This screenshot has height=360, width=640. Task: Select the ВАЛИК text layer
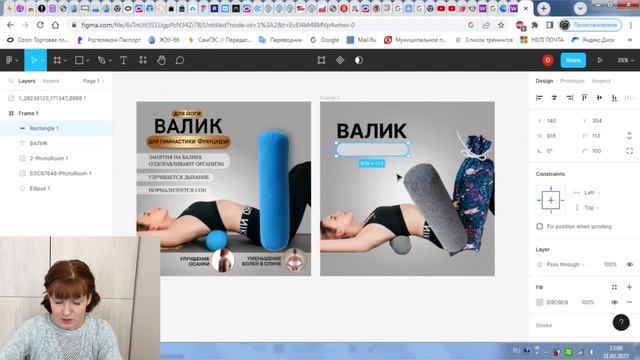pos(56,143)
